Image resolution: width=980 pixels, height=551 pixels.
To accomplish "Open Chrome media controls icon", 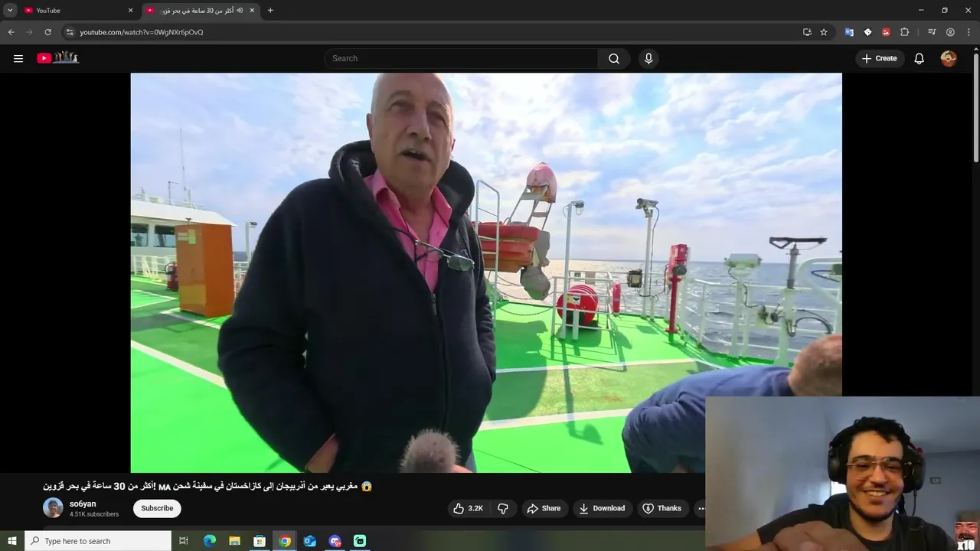I will (932, 32).
